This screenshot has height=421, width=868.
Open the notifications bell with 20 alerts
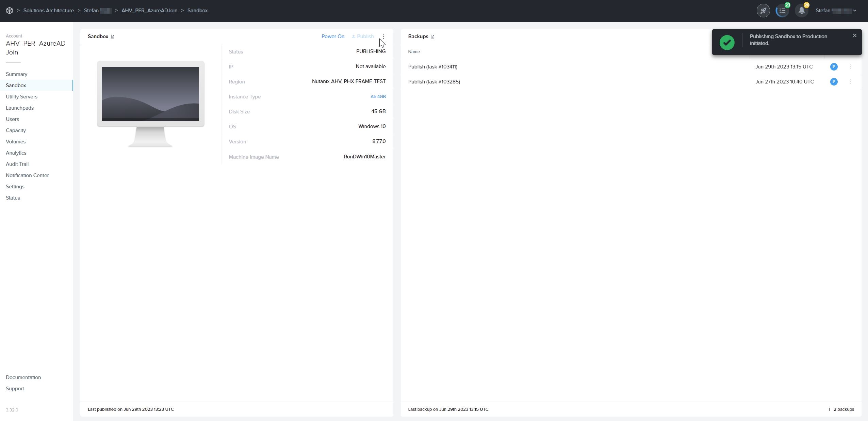pos(801,10)
